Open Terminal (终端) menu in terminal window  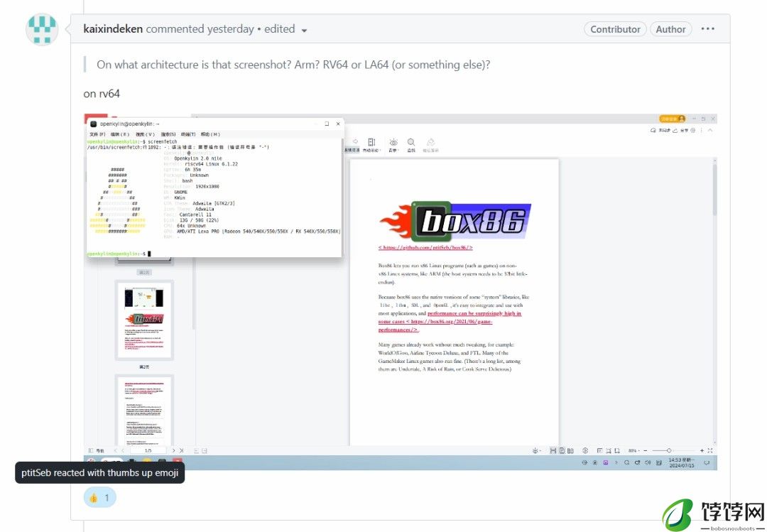coord(187,134)
